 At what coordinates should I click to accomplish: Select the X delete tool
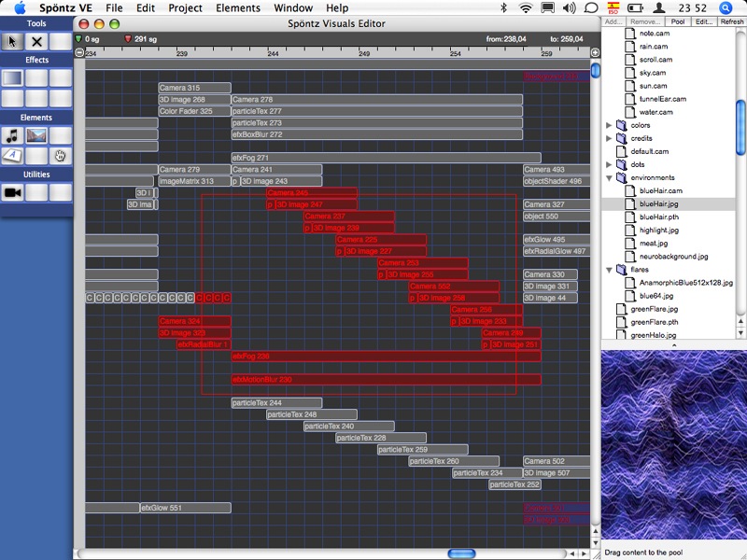click(x=36, y=41)
